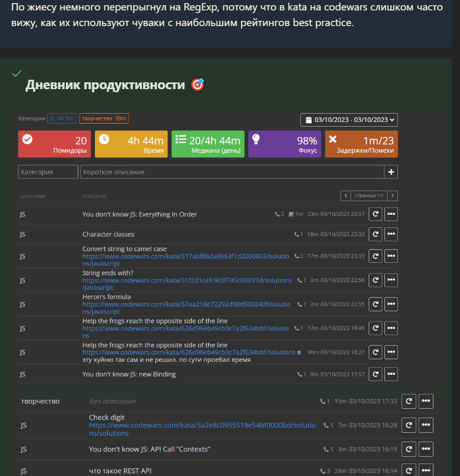The height and width of the screenshot is (476, 460).
Task: Restart the 'String ends with?' entry
Action: click(376, 280)
